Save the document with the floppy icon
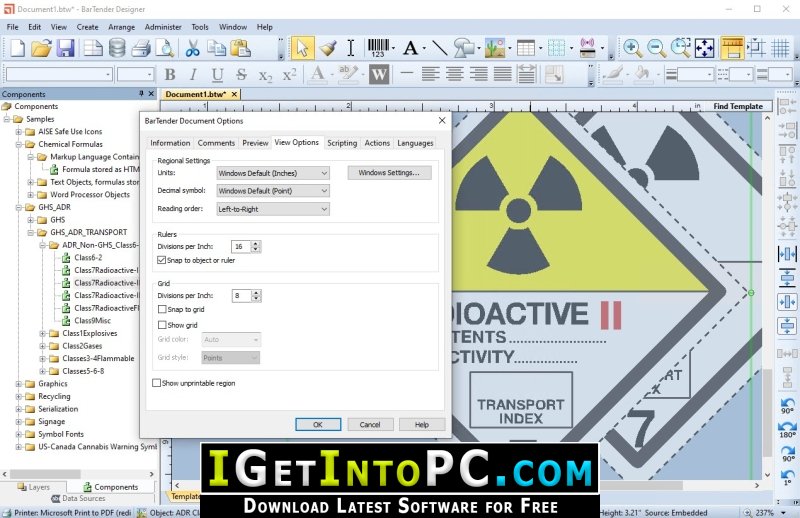 pyautogui.click(x=65, y=48)
